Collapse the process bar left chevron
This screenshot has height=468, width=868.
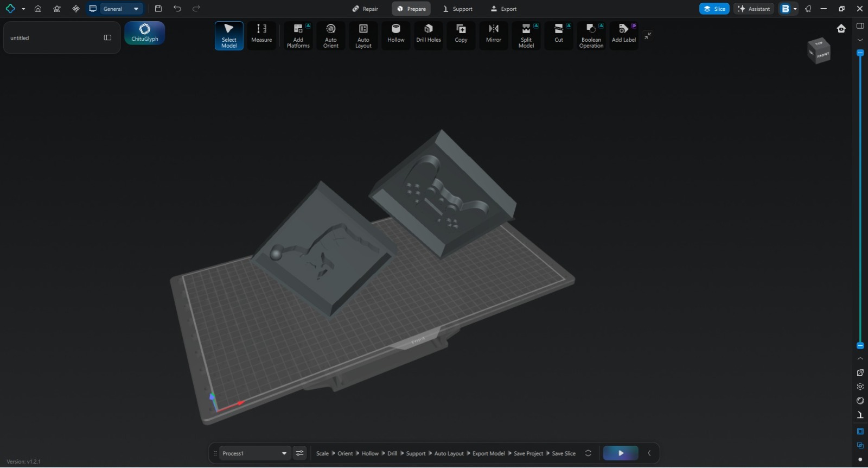649,453
